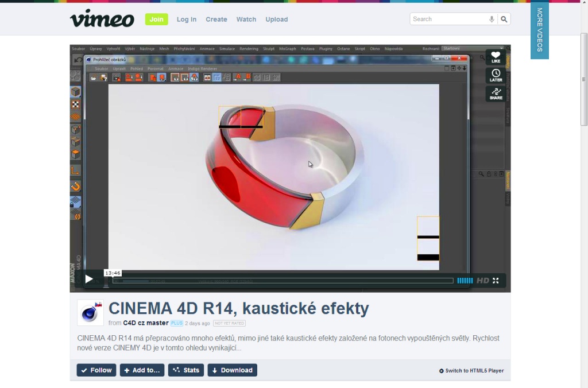Viewport: 588px width, 388px height.
Task: Click the orange magnet snap icon in left toolbar
Action: (x=76, y=186)
